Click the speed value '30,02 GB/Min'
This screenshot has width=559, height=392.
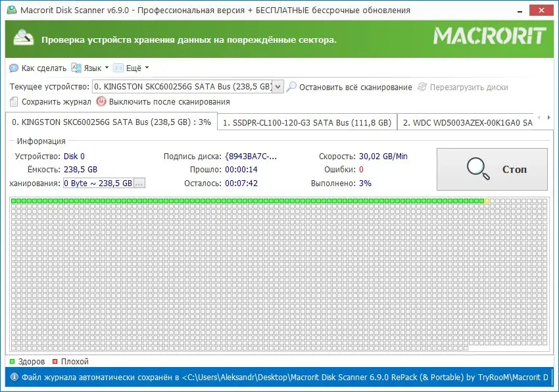coord(383,157)
